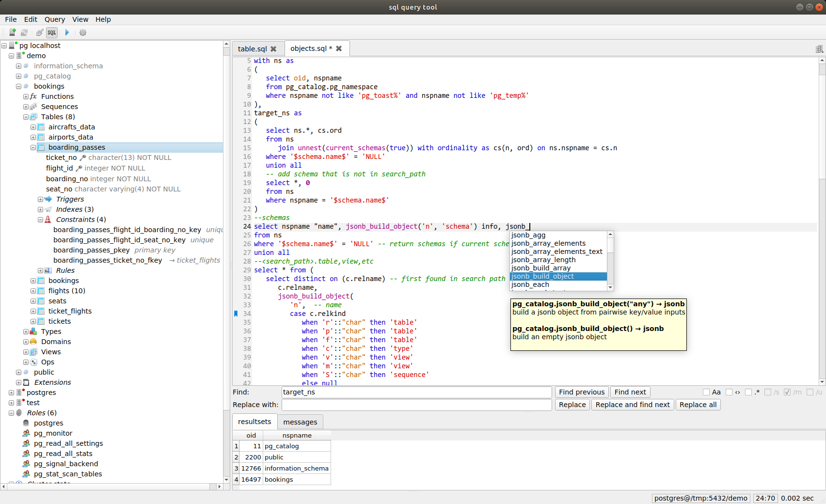Select jsonb_build_object in autocomplete list
The width and height of the screenshot is (826, 504).
[558, 276]
